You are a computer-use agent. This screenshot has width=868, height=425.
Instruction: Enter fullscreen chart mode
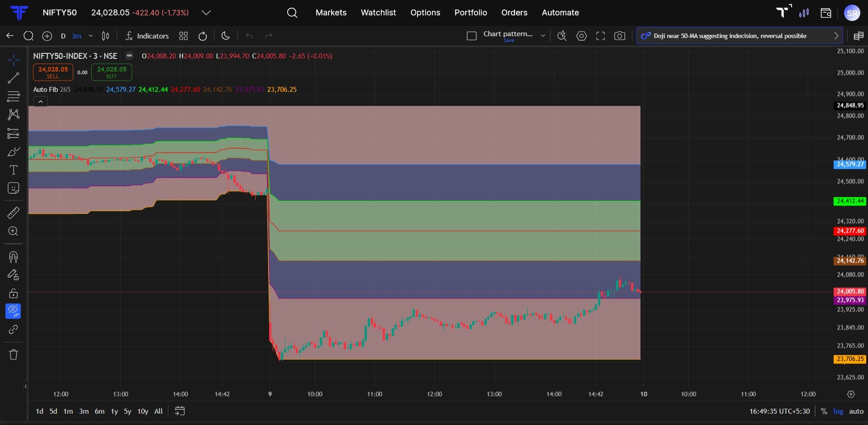600,36
